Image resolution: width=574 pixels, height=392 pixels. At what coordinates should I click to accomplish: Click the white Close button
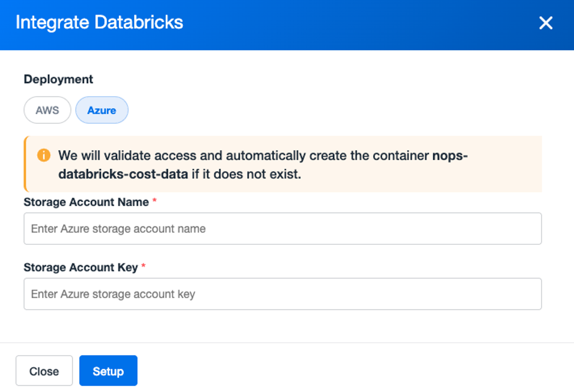[x=44, y=371]
